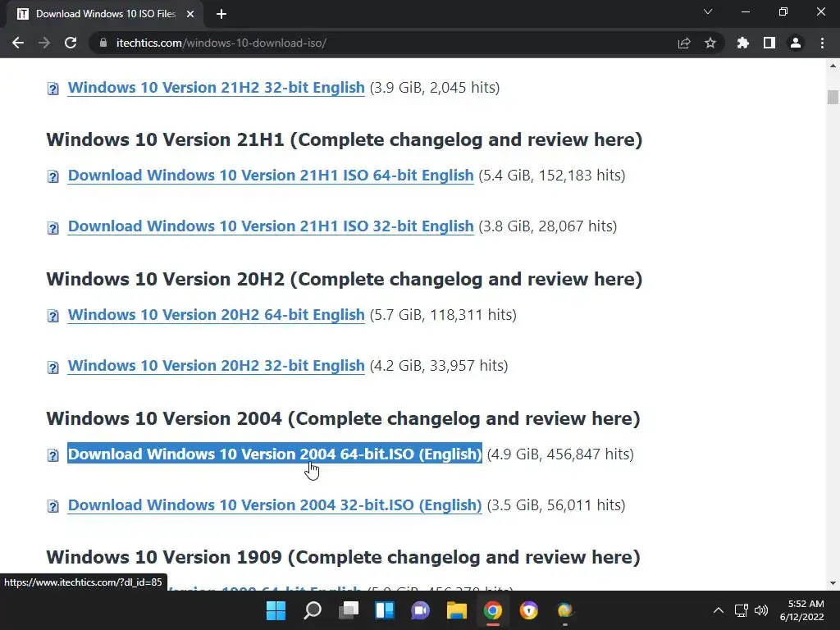840x630 pixels.
Task: Click file icon beside 20H2 32-bit link
Action: pos(53,367)
